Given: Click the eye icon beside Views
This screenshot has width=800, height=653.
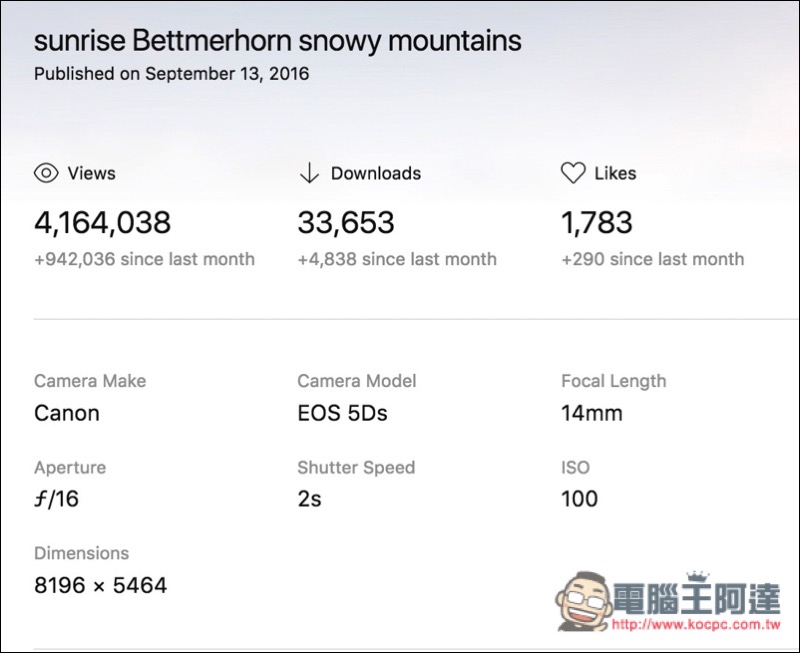Looking at the screenshot, I should pos(46,173).
